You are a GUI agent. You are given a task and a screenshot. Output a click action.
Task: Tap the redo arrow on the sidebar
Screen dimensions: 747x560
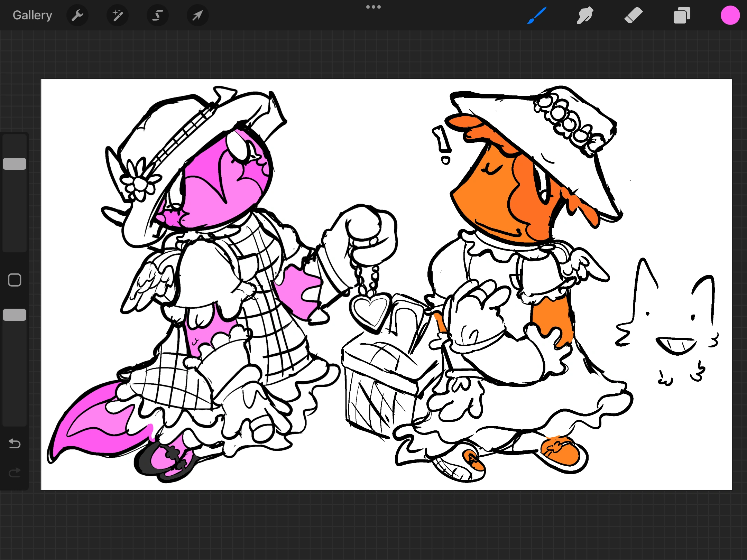15,473
